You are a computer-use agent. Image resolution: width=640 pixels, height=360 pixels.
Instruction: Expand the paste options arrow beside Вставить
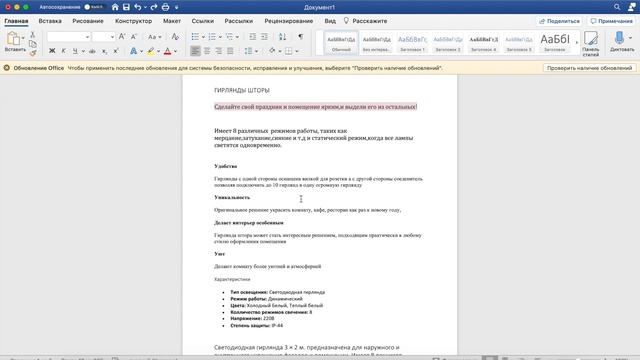pyautogui.click(x=23, y=38)
